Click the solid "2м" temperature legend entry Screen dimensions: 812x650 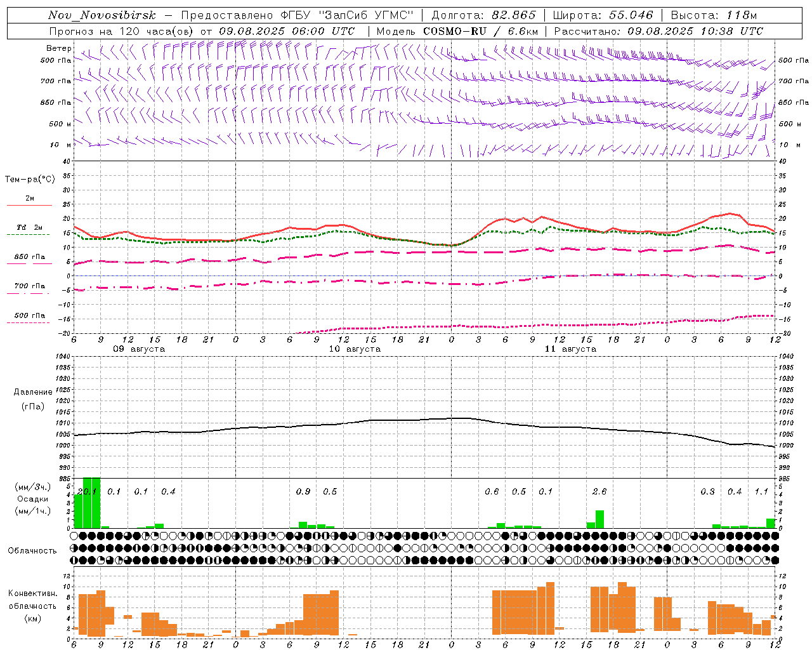pos(30,198)
